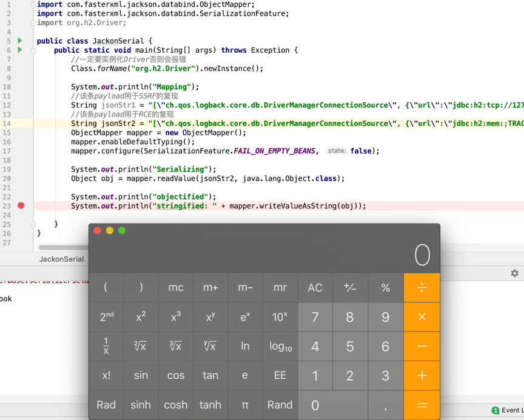Click the e constant key
524x420 pixels.
click(x=245, y=376)
